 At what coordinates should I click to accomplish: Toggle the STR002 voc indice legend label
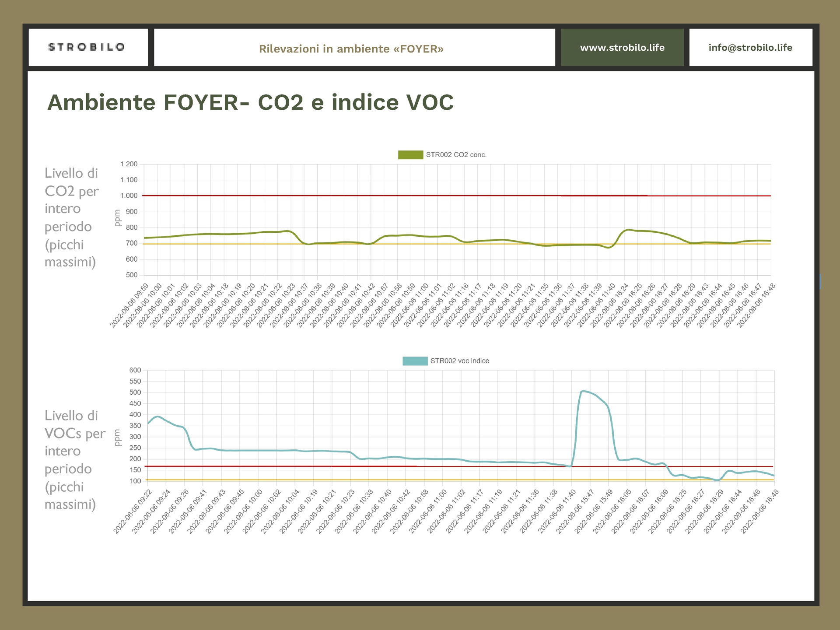click(459, 361)
